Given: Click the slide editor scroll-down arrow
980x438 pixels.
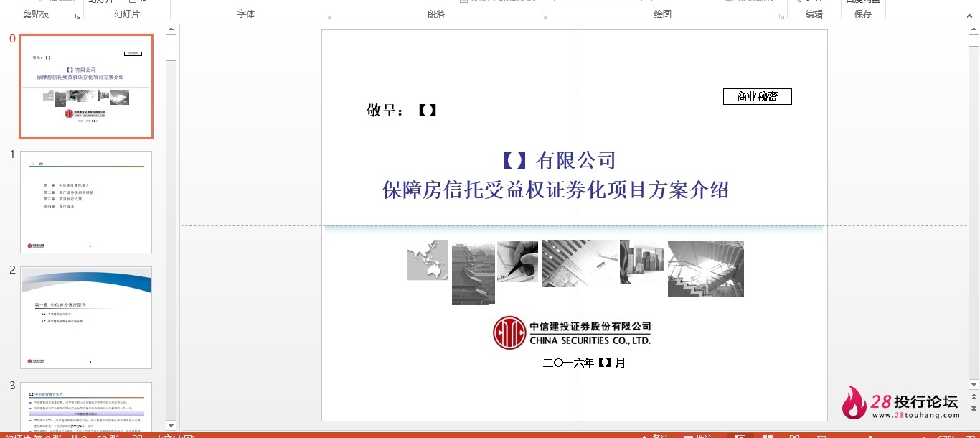Looking at the screenshot, I should [x=974, y=385].
